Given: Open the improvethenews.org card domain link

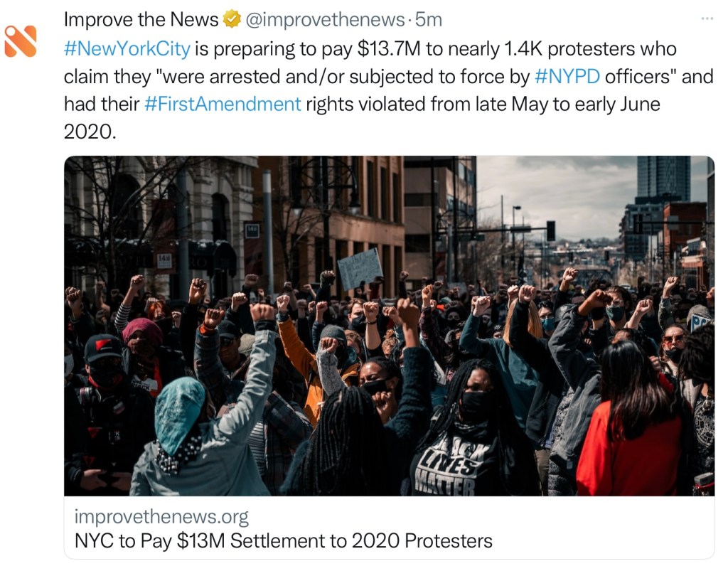Looking at the screenshot, I should [161, 516].
